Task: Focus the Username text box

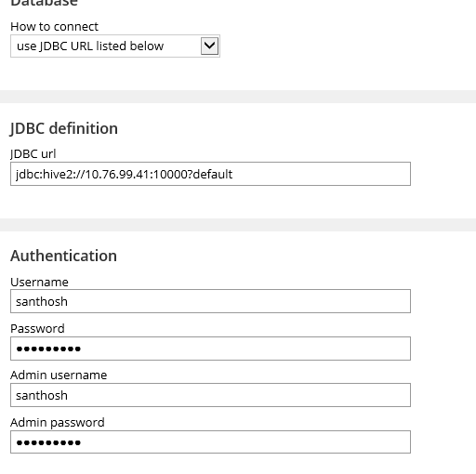Action: [x=210, y=301]
